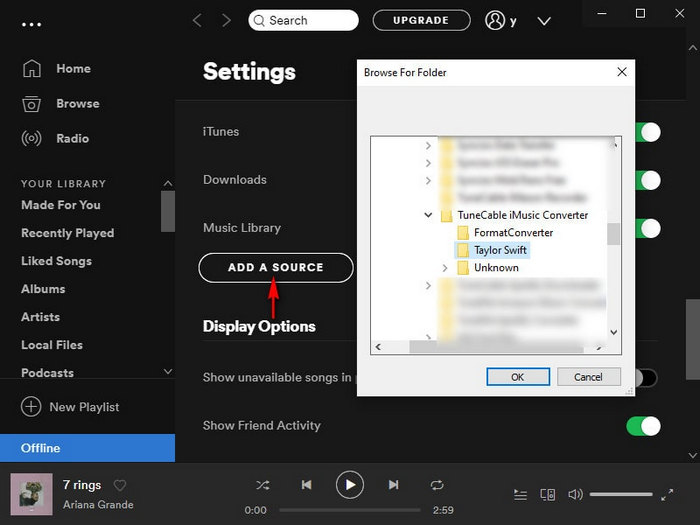Viewport: 700px width, 525px height.
Task: Open the three-dot menu at top left
Action: (31, 25)
